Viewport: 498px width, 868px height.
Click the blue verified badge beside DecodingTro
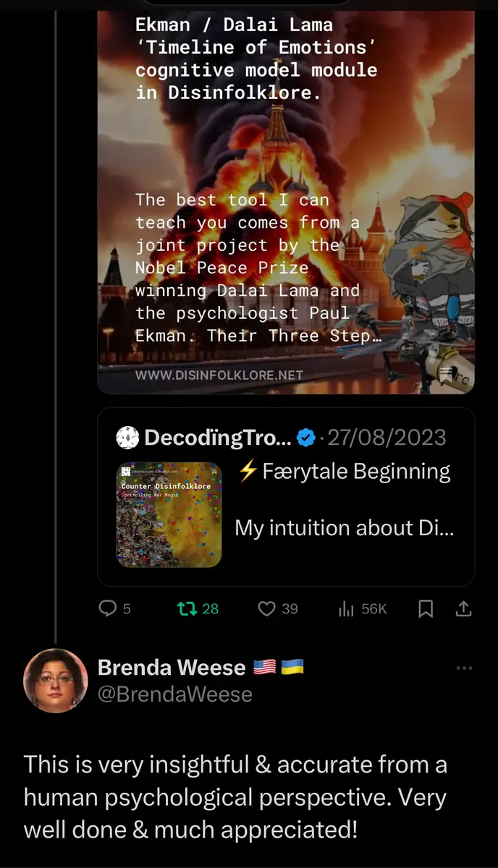(306, 438)
